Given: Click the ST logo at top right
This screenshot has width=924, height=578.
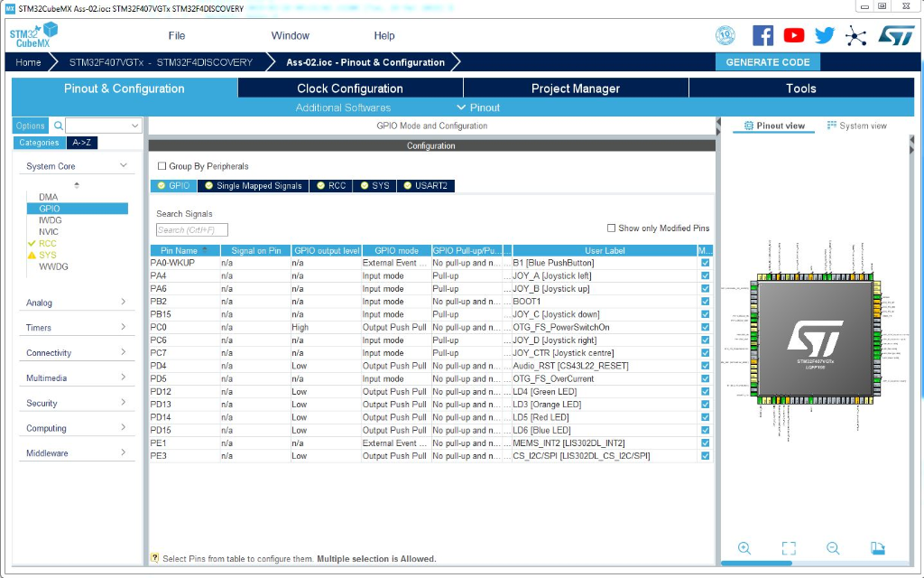Looking at the screenshot, I should [896, 35].
